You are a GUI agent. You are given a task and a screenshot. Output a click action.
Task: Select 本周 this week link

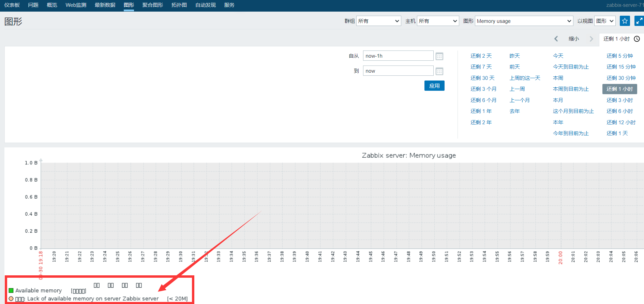click(x=558, y=78)
